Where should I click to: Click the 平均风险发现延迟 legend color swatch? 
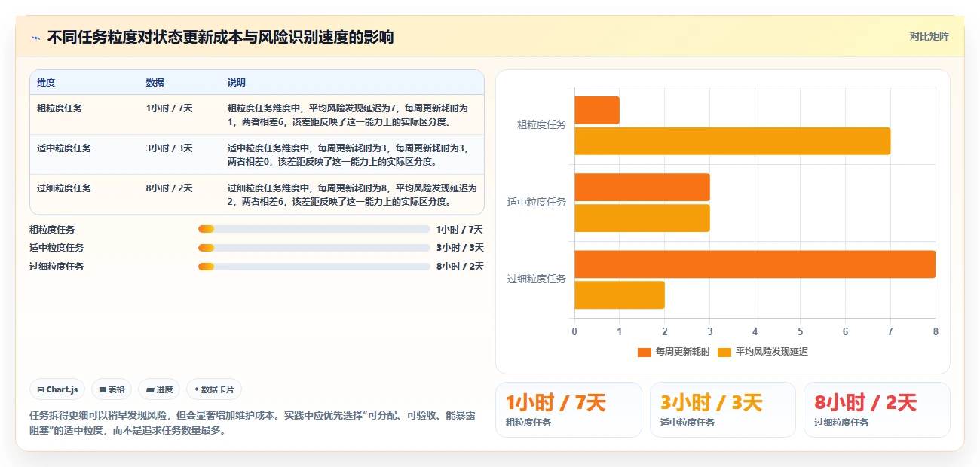pos(724,352)
